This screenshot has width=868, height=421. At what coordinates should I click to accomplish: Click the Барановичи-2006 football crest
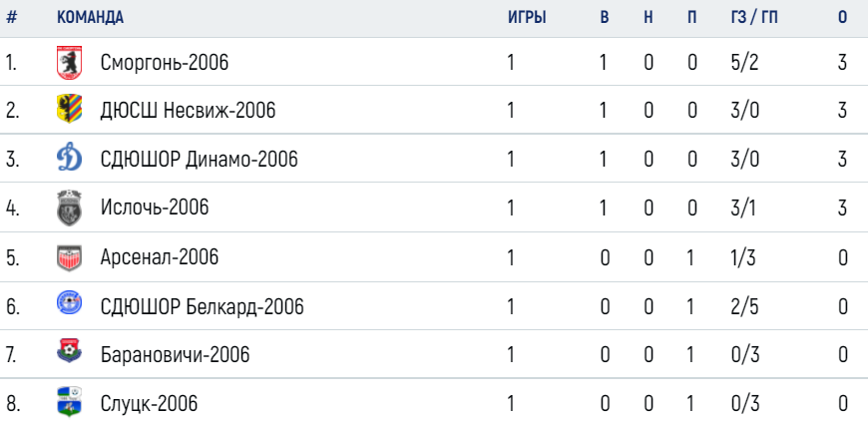[69, 352]
